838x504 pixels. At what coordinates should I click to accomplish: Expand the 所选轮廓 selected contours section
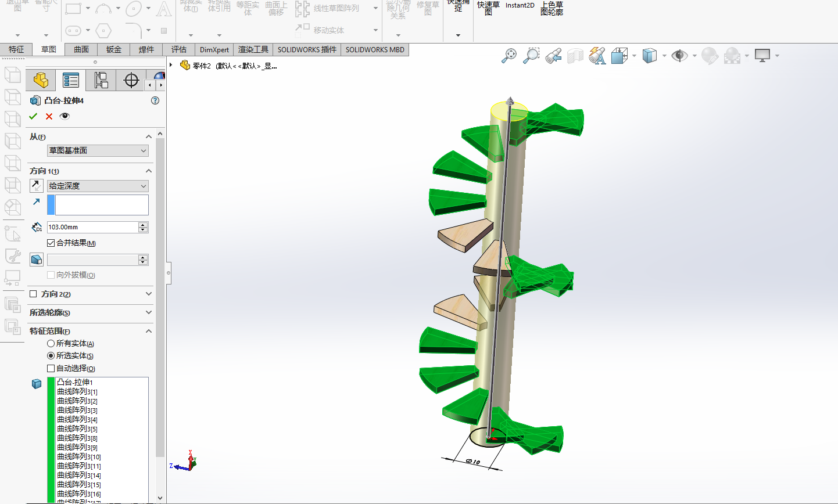pyautogui.click(x=149, y=312)
